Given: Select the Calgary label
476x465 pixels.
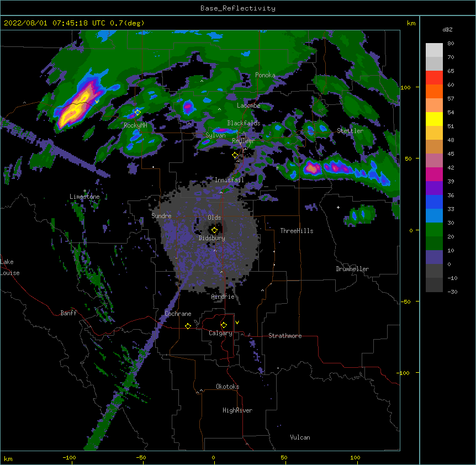Looking at the screenshot, I should tap(220, 333).
